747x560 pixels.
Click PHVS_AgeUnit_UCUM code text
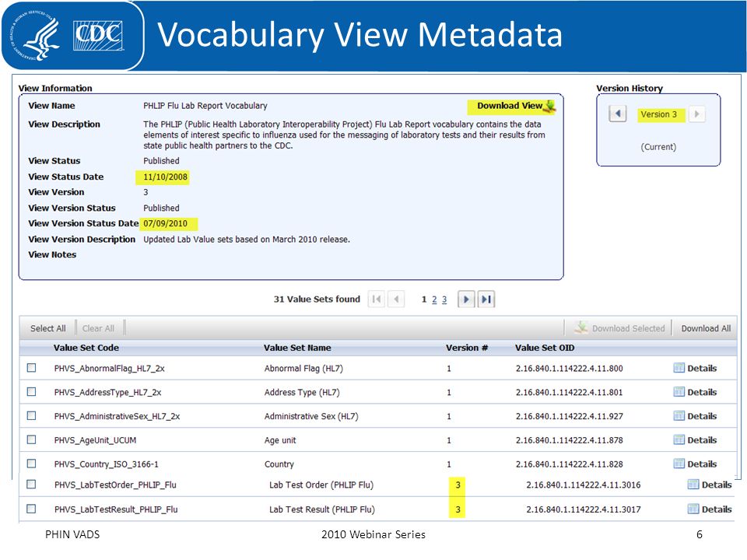pos(95,440)
